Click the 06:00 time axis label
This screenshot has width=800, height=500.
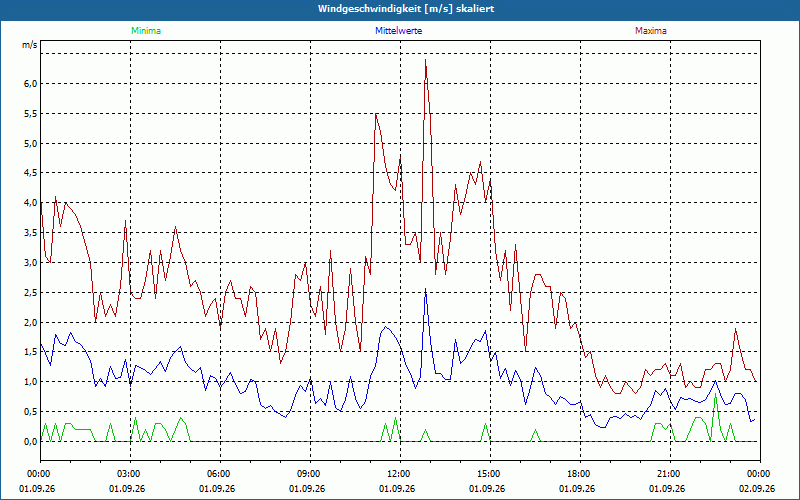[x=220, y=474]
